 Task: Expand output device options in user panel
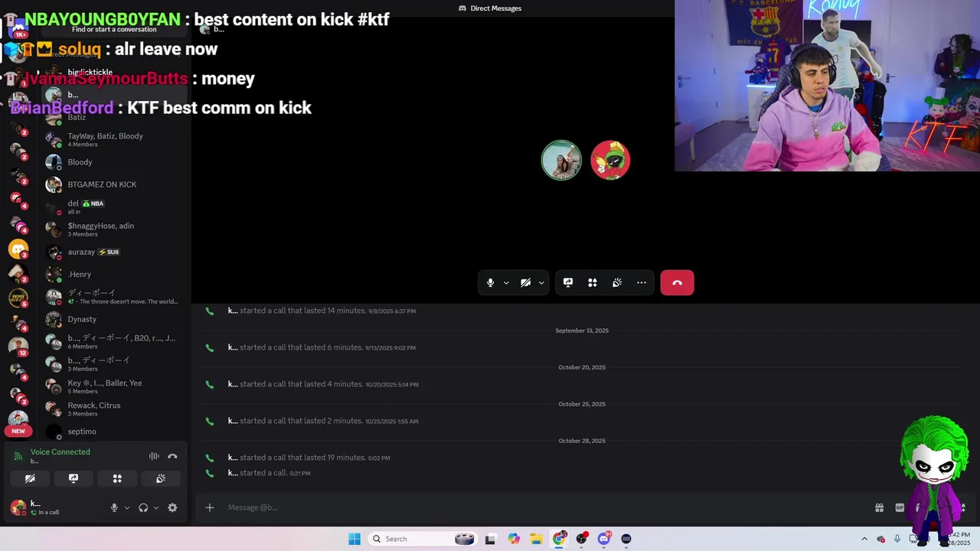[x=156, y=507]
